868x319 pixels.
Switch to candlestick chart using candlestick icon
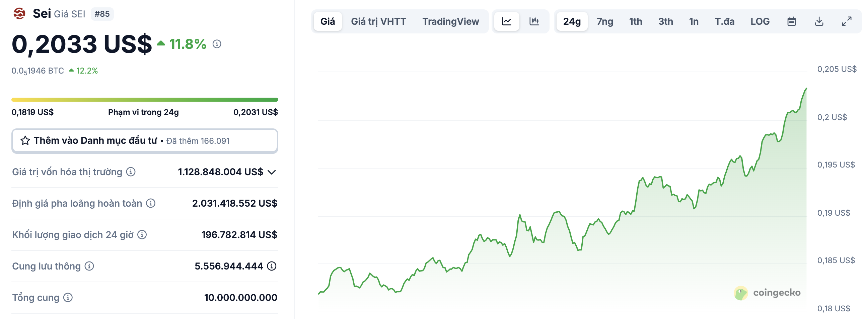[535, 21]
